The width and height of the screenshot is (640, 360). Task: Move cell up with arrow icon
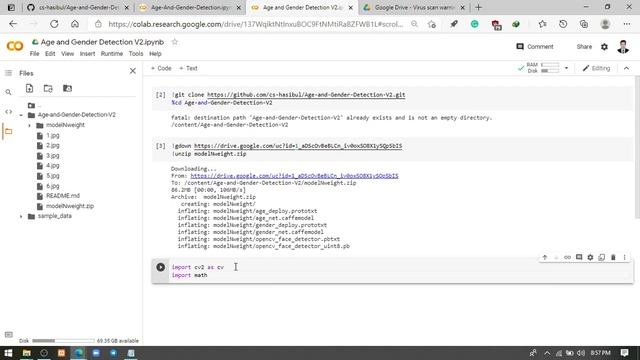pos(544,258)
